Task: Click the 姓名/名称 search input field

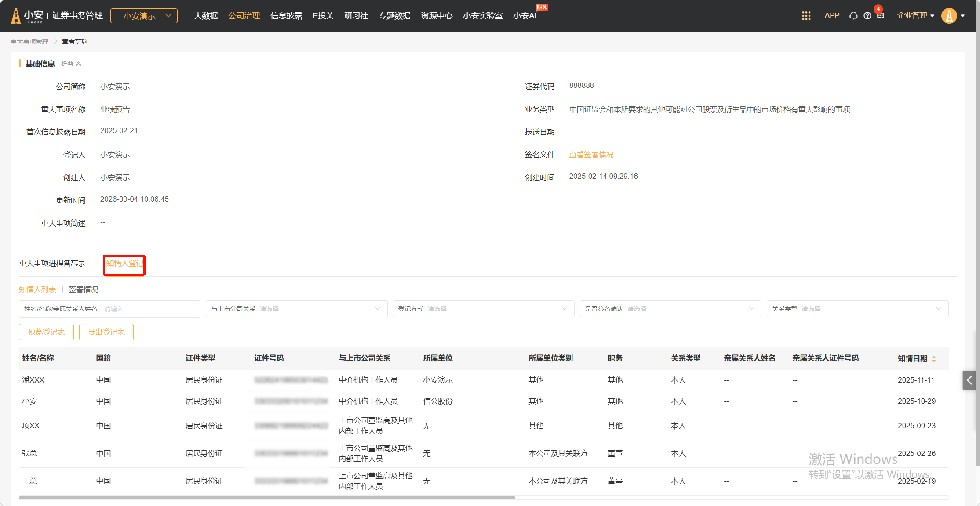Action: pos(149,309)
